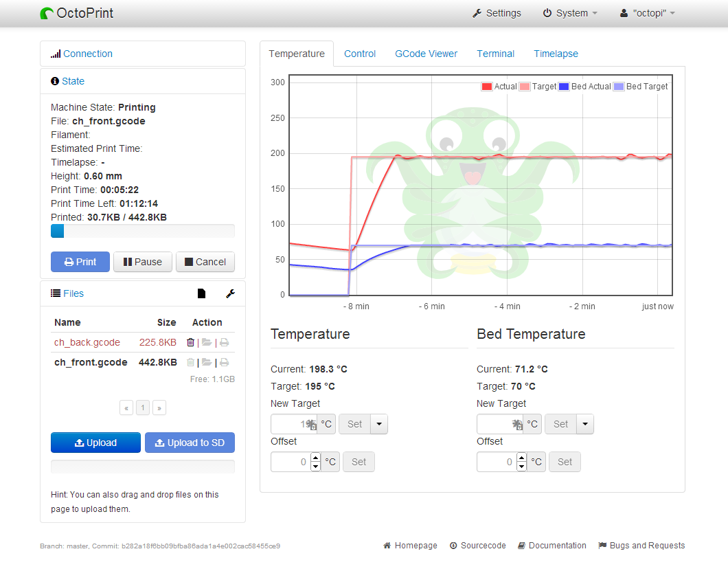Click bed New Target input field
Image resolution: width=728 pixels, height=569 pixels.
[x=500, y=424]
